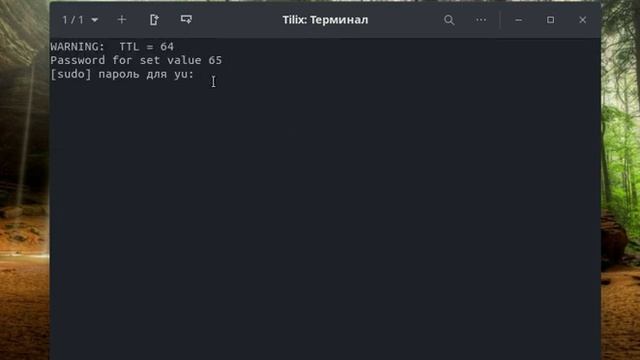Maximize the Tilix window
This screenshot has width=640, height=360.
pyautogui.click(x=550, y=20)
